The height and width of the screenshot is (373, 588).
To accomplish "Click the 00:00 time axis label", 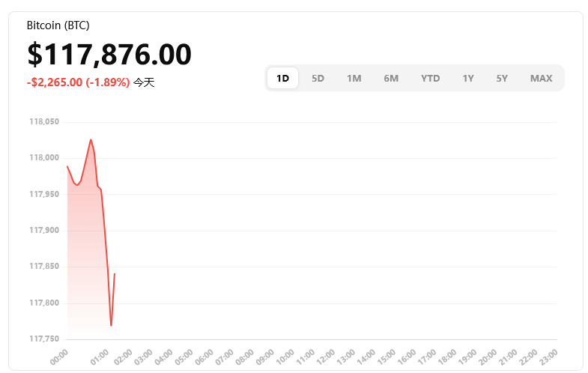I will coord(58,357).
